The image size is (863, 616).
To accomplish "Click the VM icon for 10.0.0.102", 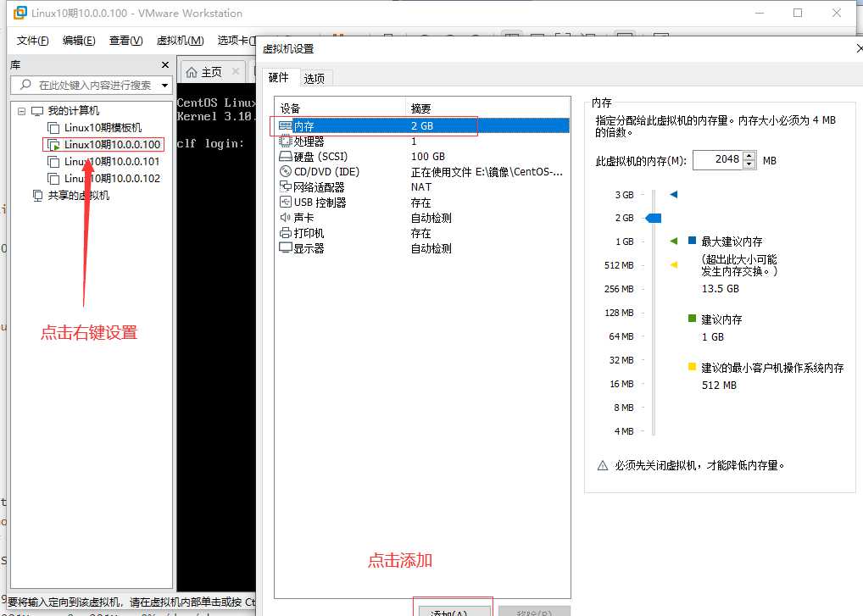I will coord(53,180).
